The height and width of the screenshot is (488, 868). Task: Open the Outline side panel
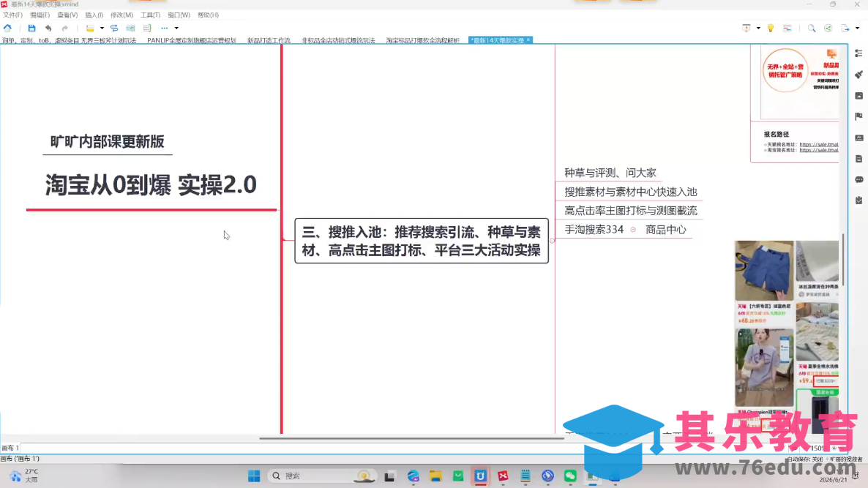858,53
